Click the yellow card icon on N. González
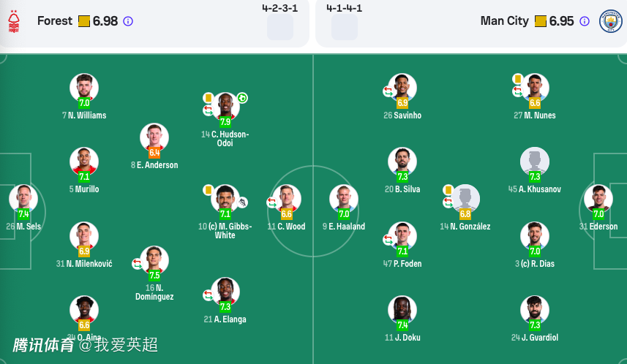The width and height of the screenshot is (627, 364). 448,190
